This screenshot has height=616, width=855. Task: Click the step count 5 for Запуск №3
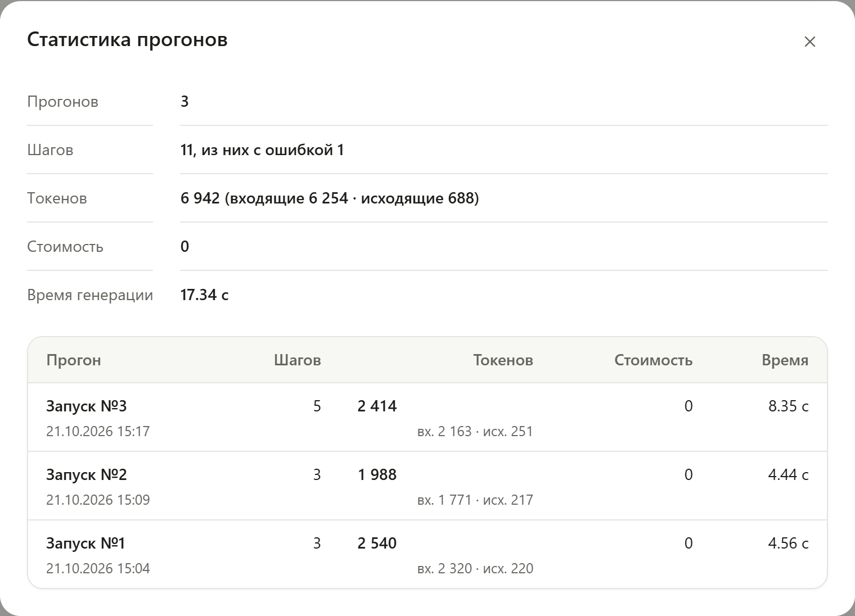(x=317, y=406)
